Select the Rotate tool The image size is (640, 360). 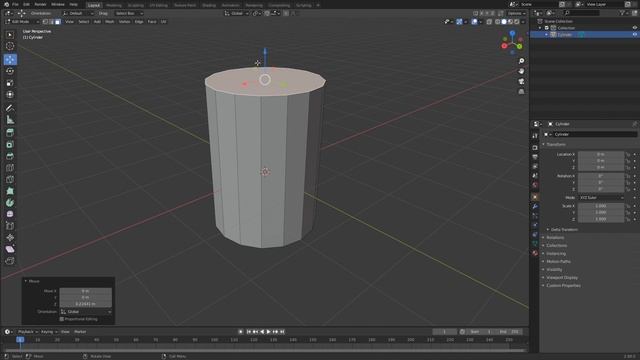pos(10,71)
